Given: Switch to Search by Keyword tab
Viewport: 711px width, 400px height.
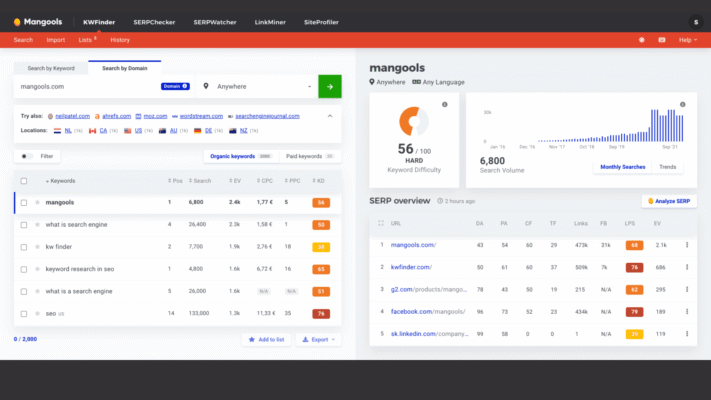Looking at the screenshot, I should [x=51, y=68].
